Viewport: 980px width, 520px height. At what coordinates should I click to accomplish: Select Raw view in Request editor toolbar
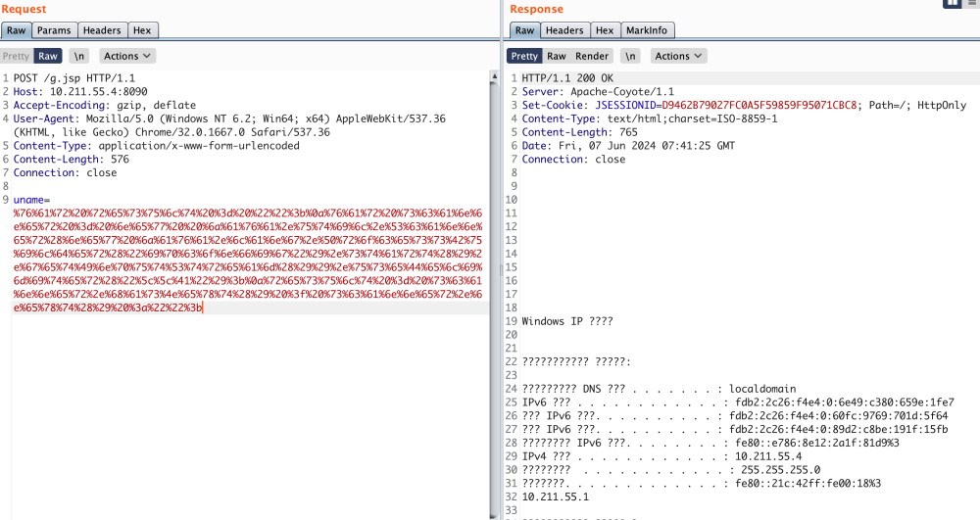pyautogui.click(x=48, y=56)
